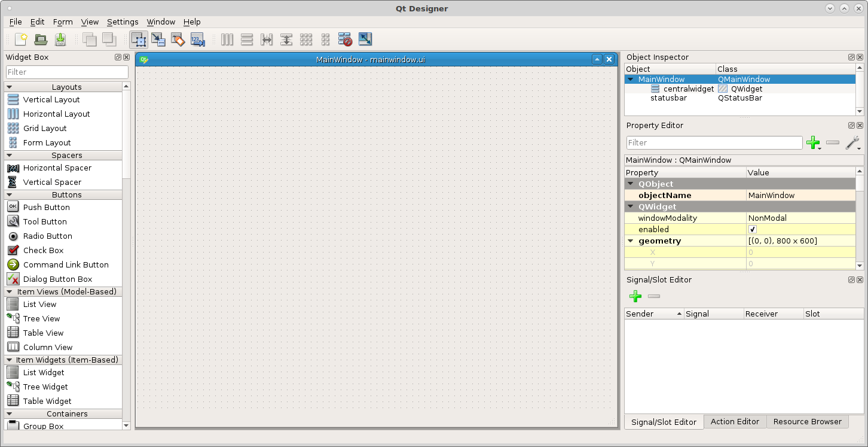Float the Widget Box panel

[118, 57]
